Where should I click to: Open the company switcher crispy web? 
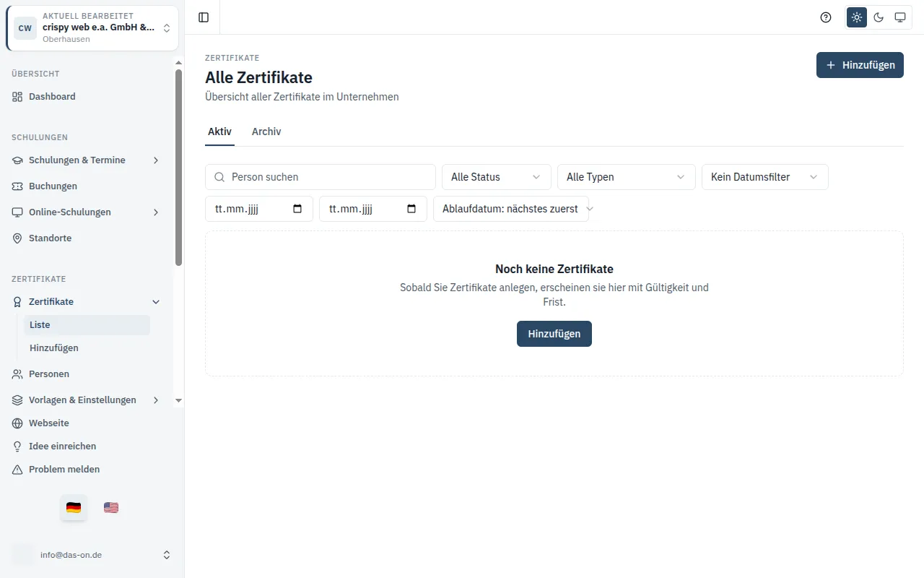tap(92, 28)
